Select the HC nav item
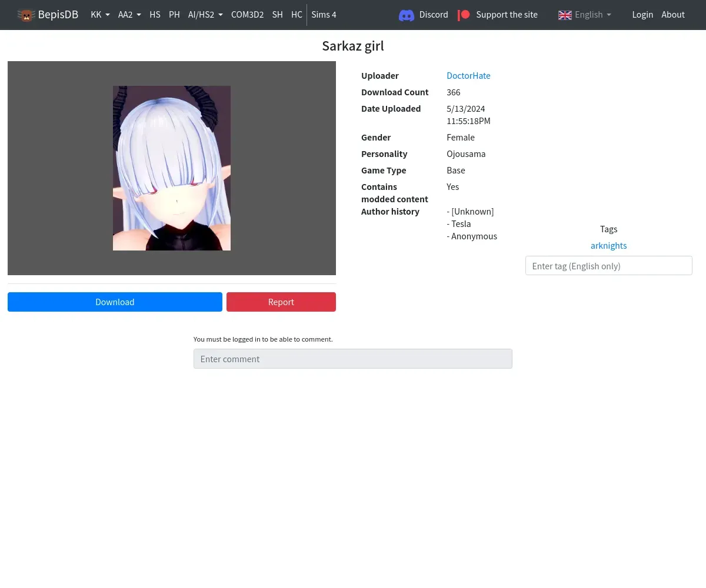This screenshot has height=588, width=706. pos(297,15)
